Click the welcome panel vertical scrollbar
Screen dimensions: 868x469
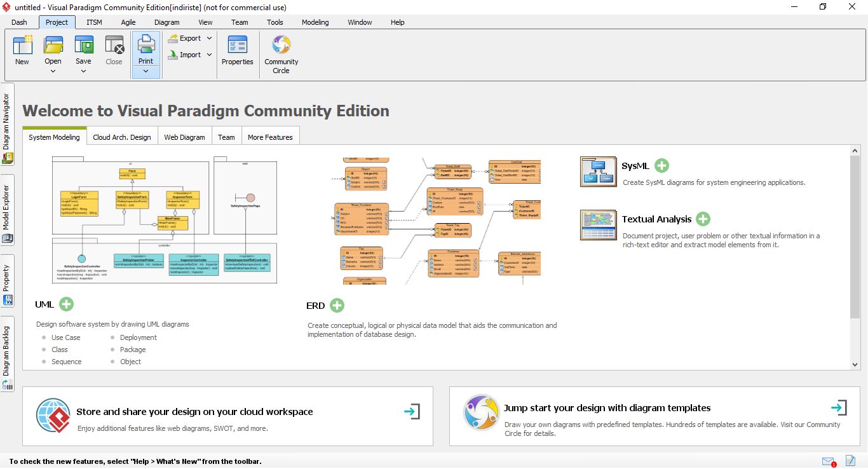[x=855, y=236]
